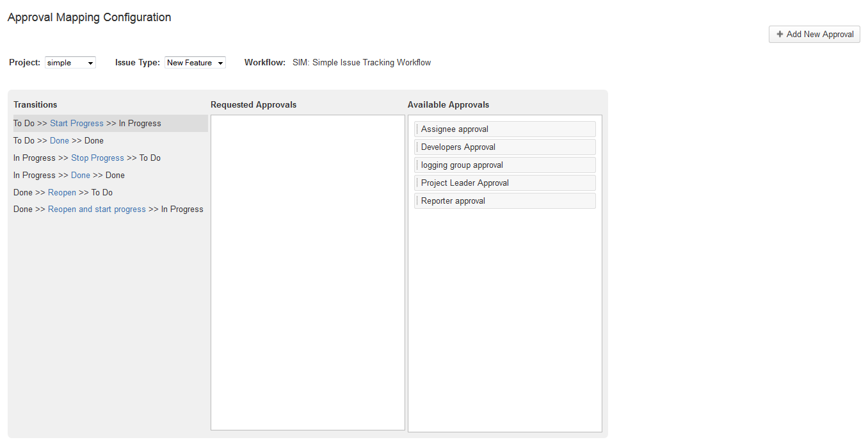Click the Stop Progress transition link
Image resolution: width=868 pixels, height=442 pixels.
(97, 158)
